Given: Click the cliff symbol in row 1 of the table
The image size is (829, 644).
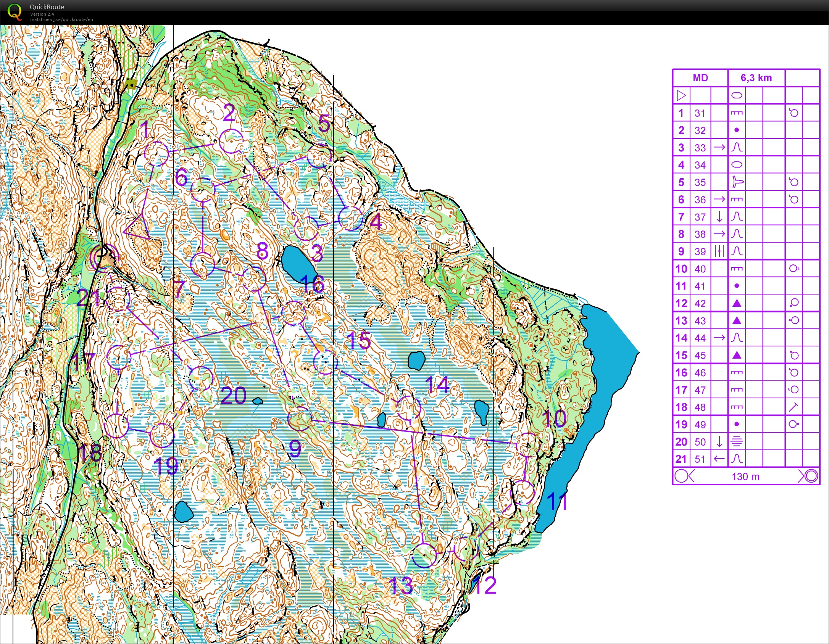Looking at the screenshot, I should [737, 113].
